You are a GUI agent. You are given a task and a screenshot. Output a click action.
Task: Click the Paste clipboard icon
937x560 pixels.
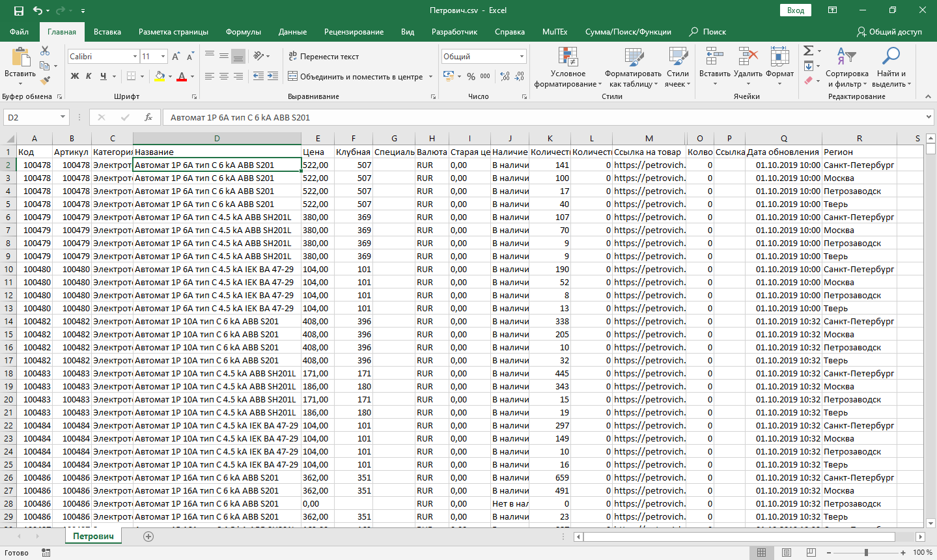tap(20, 58)
